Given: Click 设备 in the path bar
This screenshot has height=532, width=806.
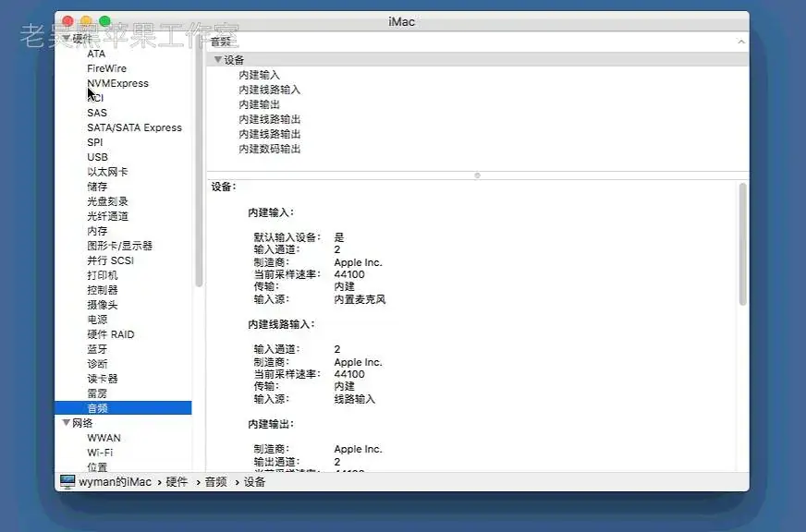Looking at the screenshot, I should tap(254, 482).
